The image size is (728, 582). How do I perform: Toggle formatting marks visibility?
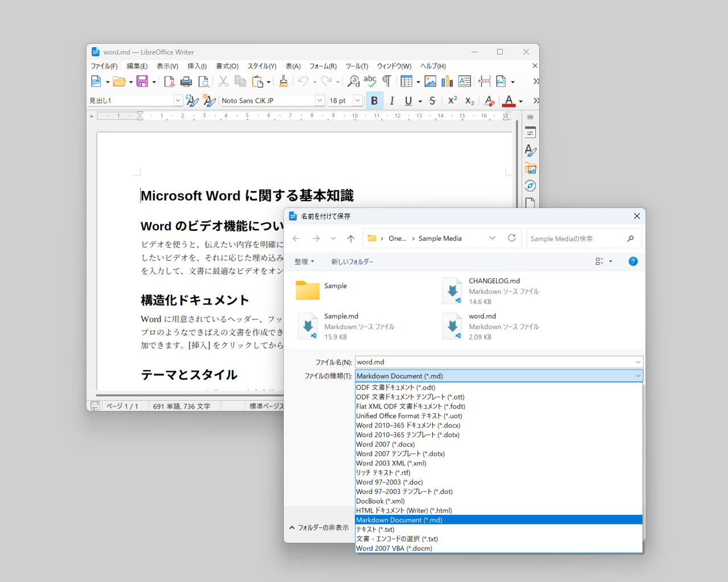click(x=387, y=81)
